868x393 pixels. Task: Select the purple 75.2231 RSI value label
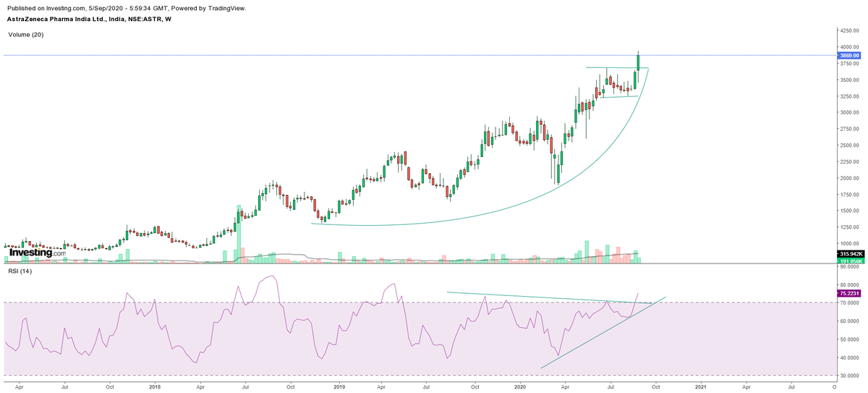point(849,293)
